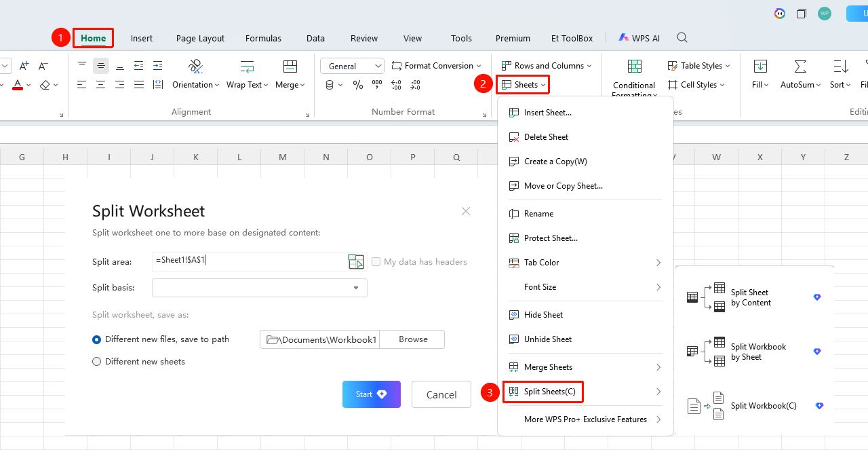Enable My data has headers checkbox
The height and width of the screenshot is (450, 868).
(376, 261)
